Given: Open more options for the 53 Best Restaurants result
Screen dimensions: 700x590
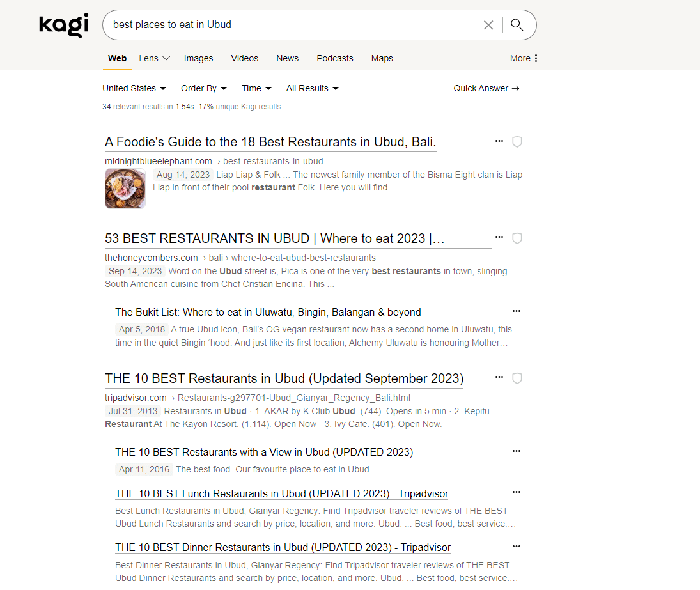Looking at the screenshot, I should click(x=499, y=237).
